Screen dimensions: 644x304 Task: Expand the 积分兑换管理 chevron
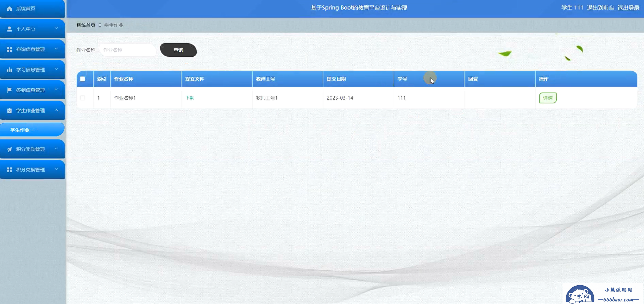56,169
